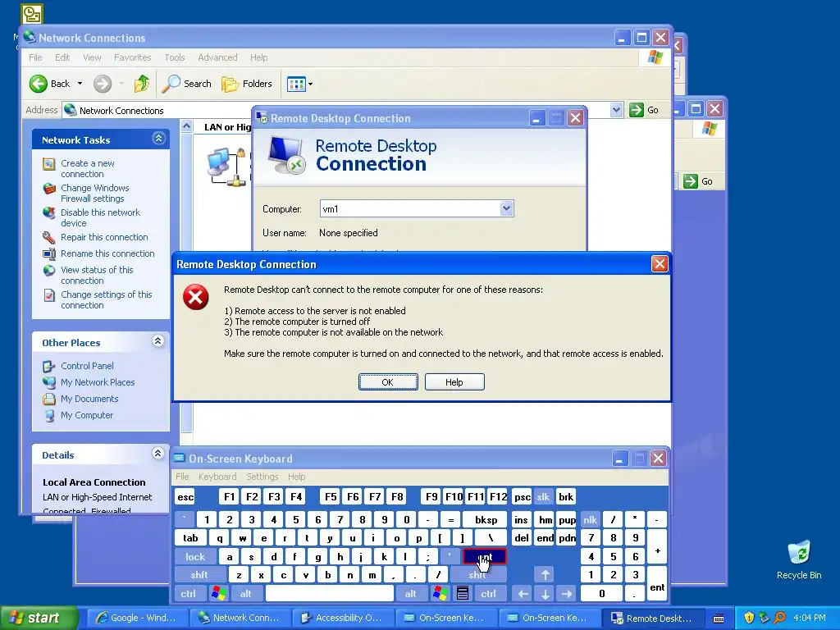Open the Favorites menu
The height and width of the screenshot is (630, 840).
click(x=132, y=57)
